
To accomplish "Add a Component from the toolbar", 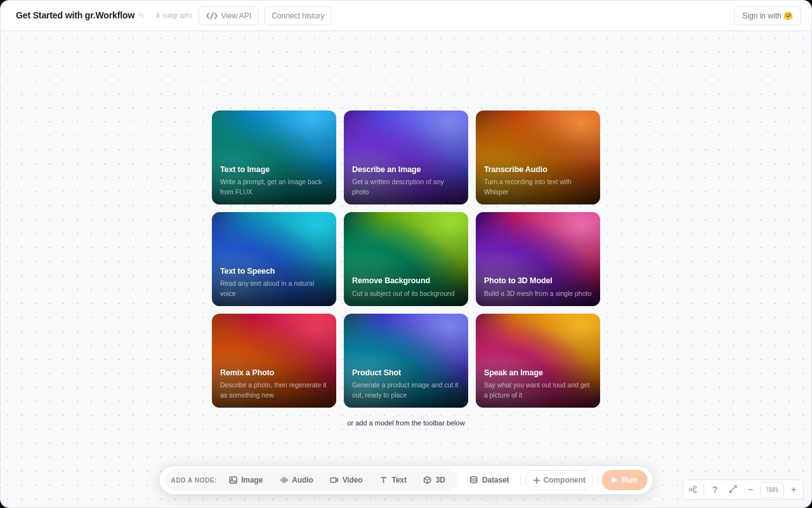I will (x=560, y=480).
